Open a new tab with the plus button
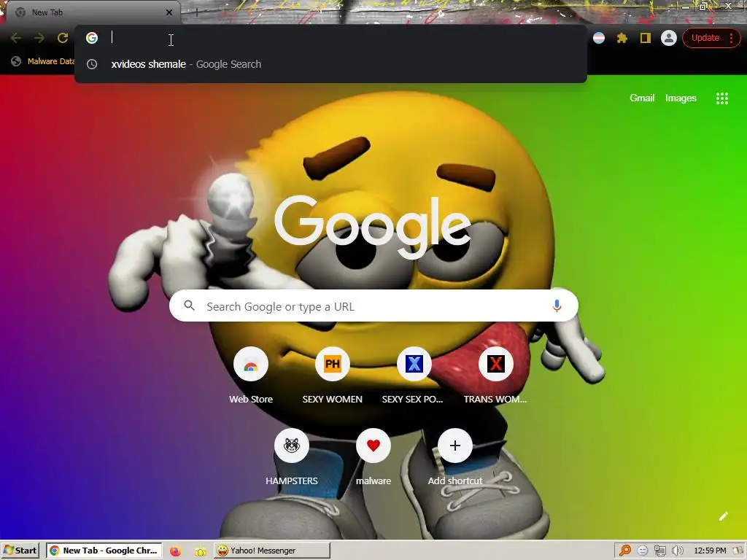 pyautogui.click(x=196, y=12)
